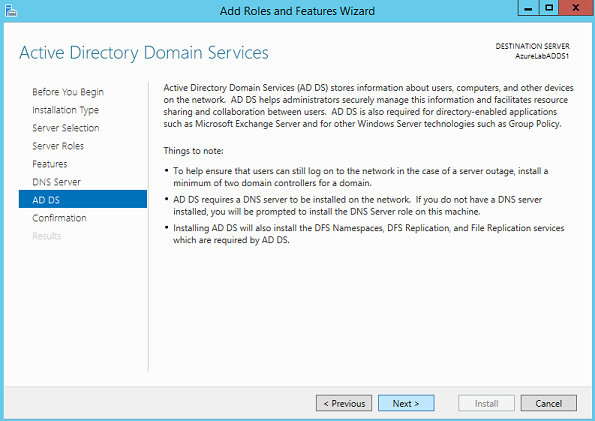The height and width of the screenshot is (421, 595).
Task: Jump to the Server Roles step
Action: coord(58,146)
